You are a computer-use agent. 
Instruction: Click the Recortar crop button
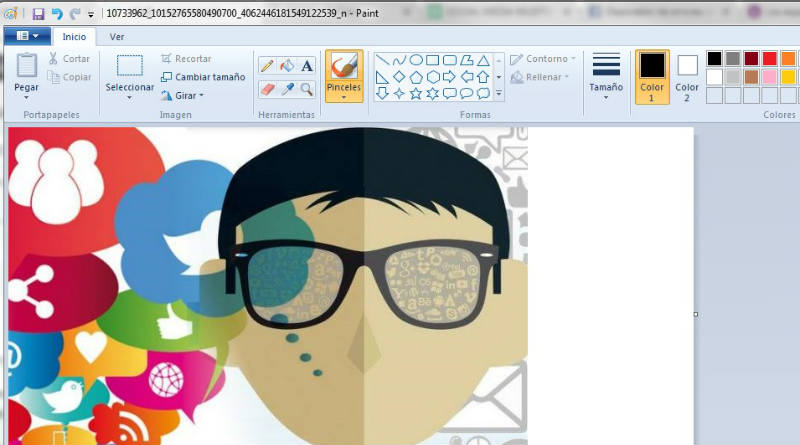[186, 59]
